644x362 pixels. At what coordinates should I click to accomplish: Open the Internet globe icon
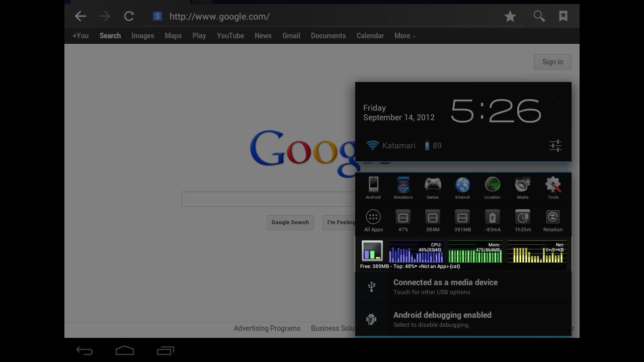point(462,185)
